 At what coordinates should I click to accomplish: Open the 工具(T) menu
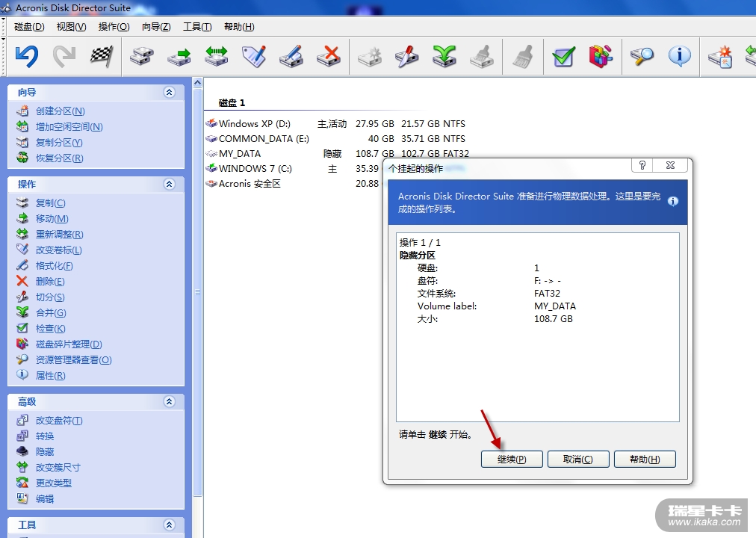click(197, 26)
